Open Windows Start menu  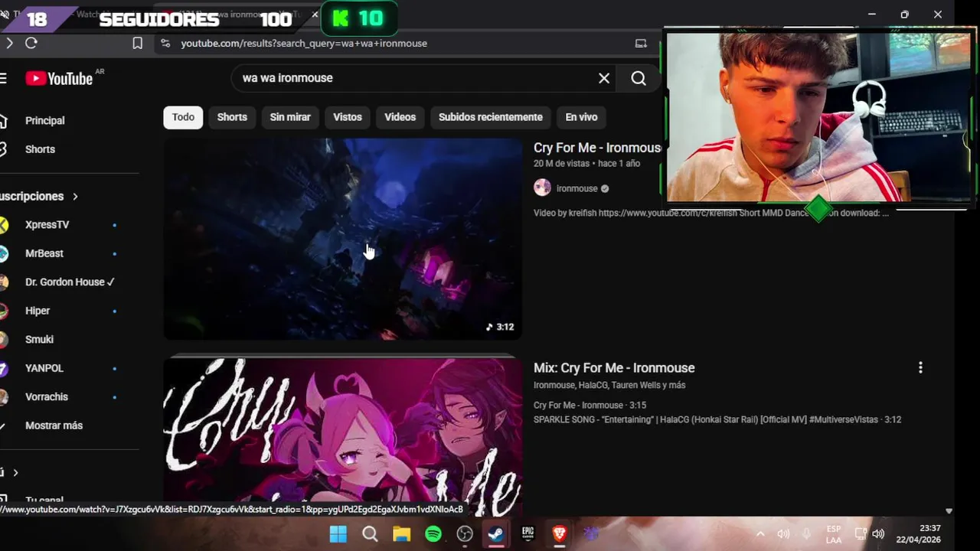338,534
